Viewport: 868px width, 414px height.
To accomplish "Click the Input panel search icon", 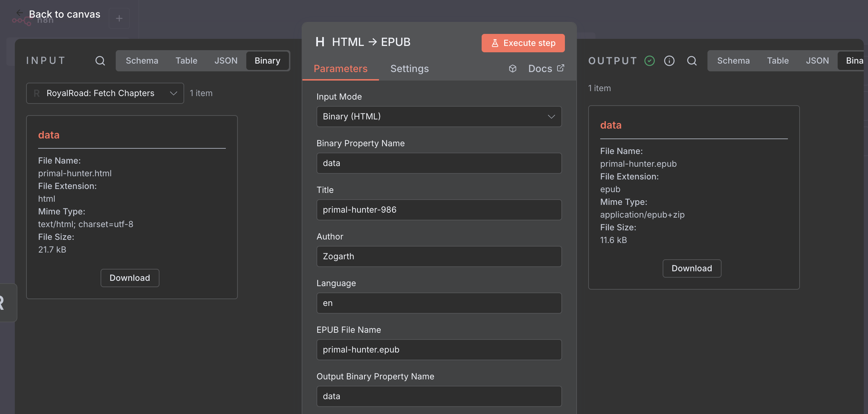I will [x=100, y=61].
